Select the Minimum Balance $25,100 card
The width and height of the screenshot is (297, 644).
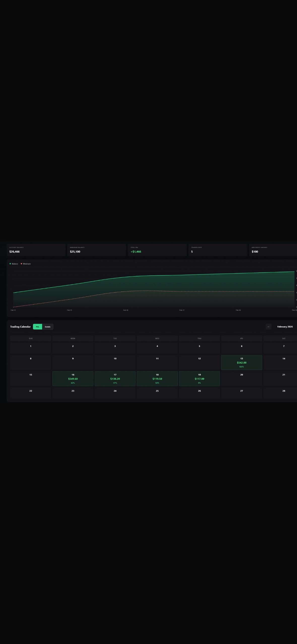point(96,250)
